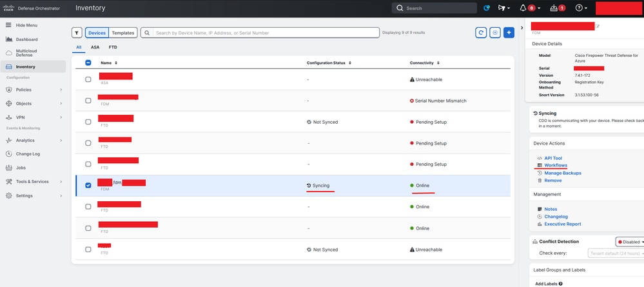This screenshot has height=287, width=644.
Task: Check the Serial Number Mismatch device row
Action: coord(88,101)
